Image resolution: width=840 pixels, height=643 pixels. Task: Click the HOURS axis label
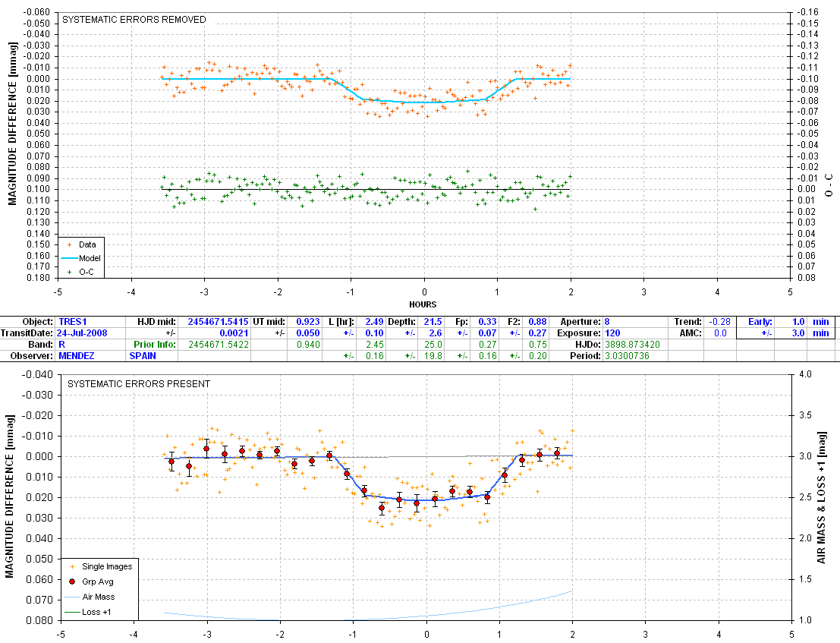coord(423,304)
